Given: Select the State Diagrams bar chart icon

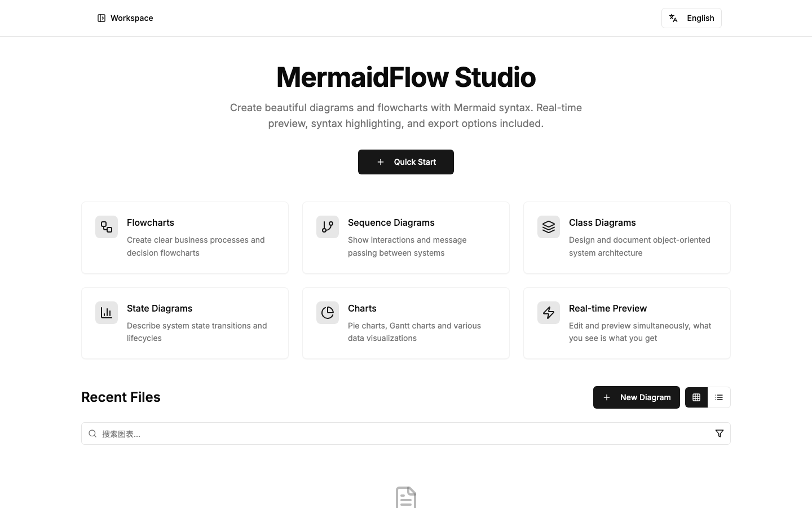Looking at the screenshot, I should coord(107,313).
